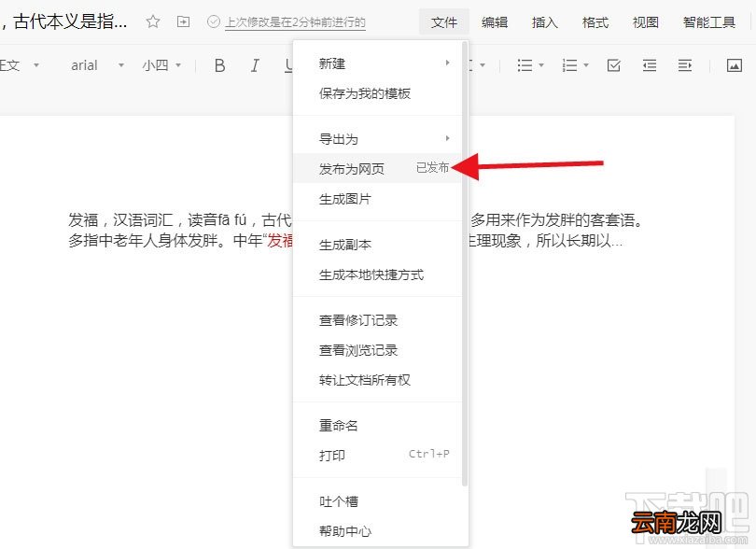Decrease paragraph indent
The width and height of the screenshot is (756, 549).
point(650,65)
